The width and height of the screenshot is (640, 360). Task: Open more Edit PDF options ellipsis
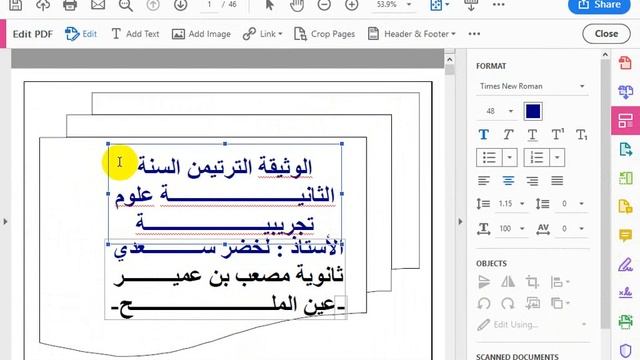coord(474,34)
